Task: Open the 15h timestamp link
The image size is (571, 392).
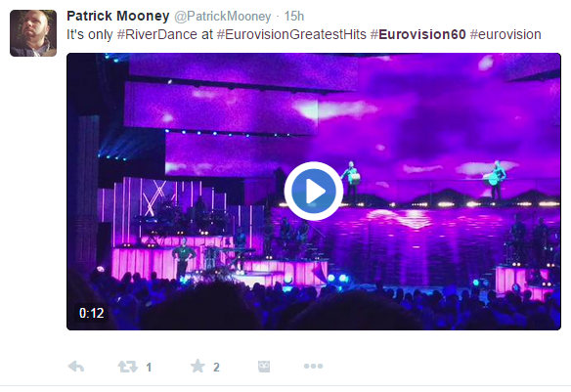Action: pos(293,16)
